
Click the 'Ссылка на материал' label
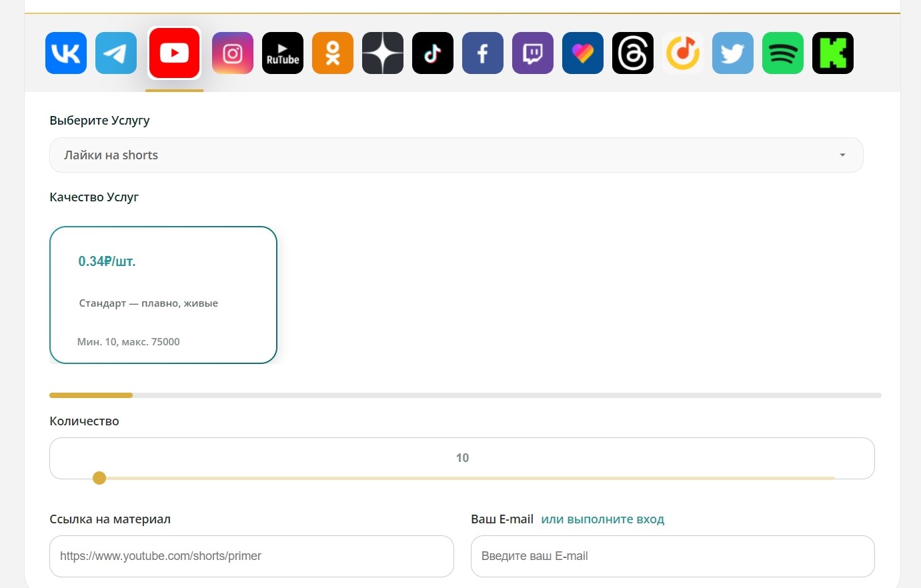[x=110, y=519]
